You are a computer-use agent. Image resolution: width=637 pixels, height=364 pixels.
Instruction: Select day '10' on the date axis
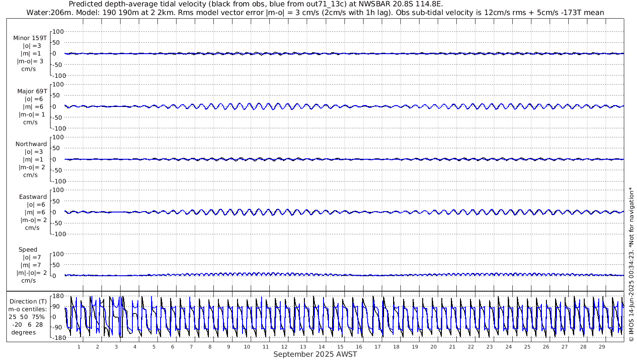[x=247, y=347]
